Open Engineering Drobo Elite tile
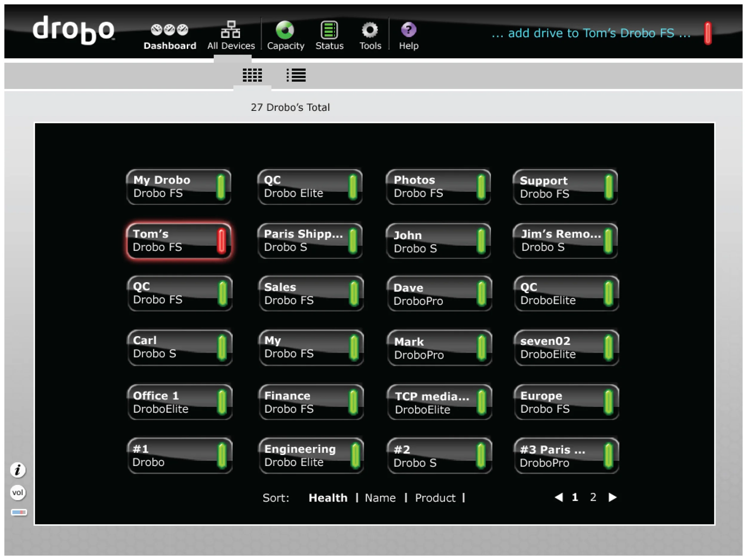The width and height of the screenshot is (747, 560). pyautogui.click(x=311, y=456)
